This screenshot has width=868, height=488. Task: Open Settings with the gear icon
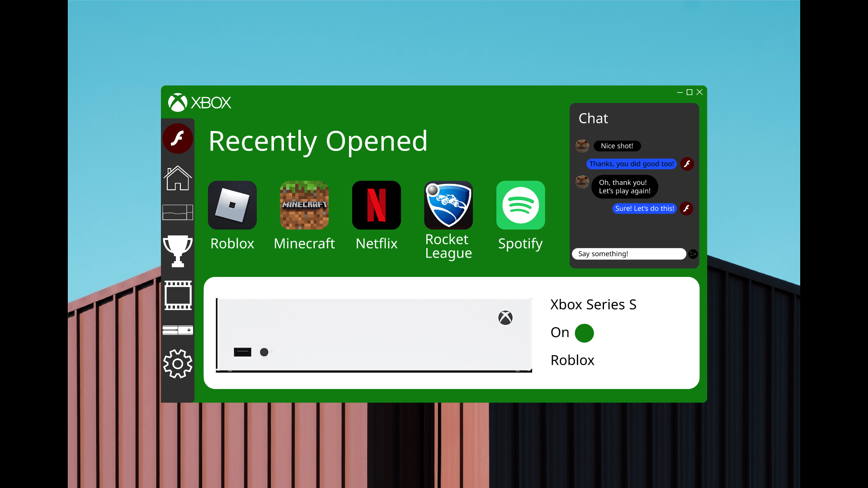point(178,364)
